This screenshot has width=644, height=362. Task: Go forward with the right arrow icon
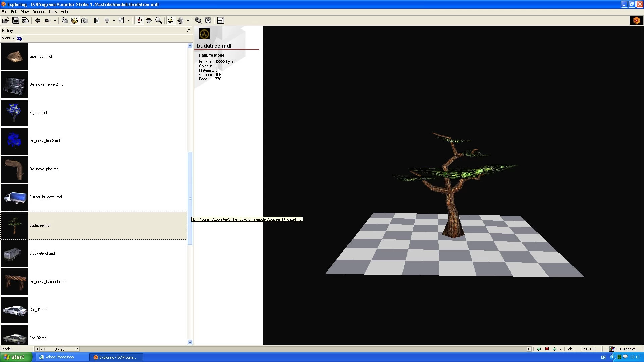point(48,21)
